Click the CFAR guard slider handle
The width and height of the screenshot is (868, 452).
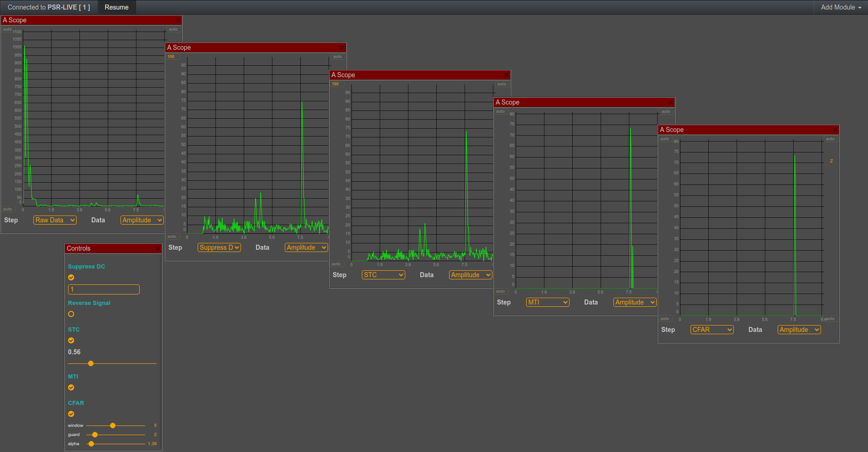click(x=95, y=435)
